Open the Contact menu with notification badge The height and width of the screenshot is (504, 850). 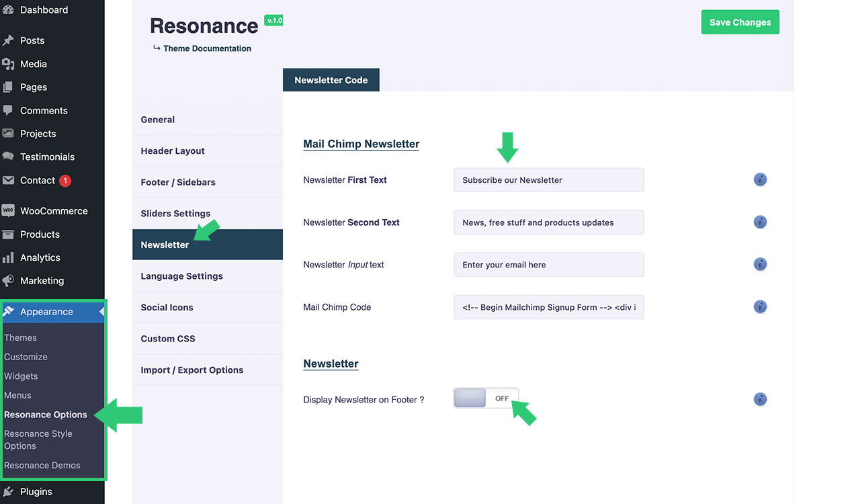pyautogui.click(x=38, y=180)
